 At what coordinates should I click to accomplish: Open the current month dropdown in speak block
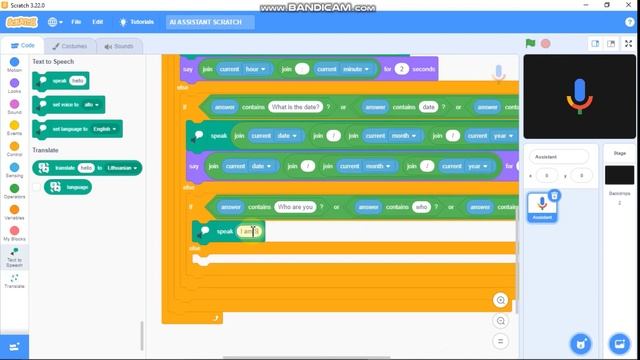pos(404,136)
